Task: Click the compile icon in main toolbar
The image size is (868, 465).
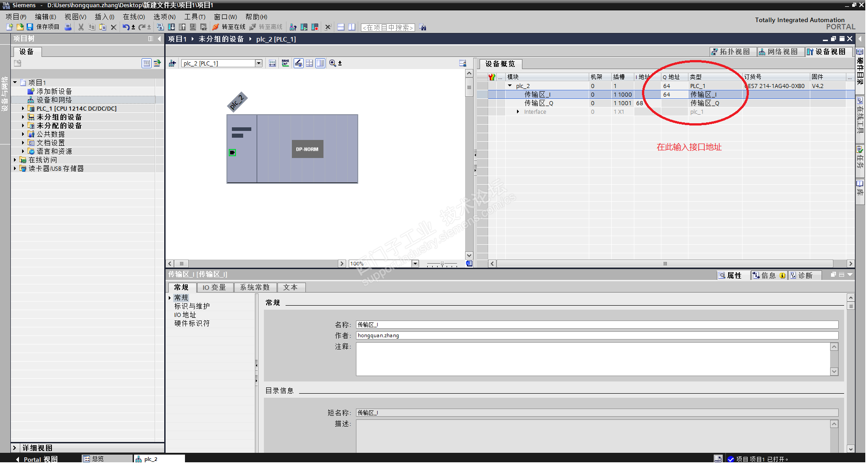Action: tap(160, 27)
